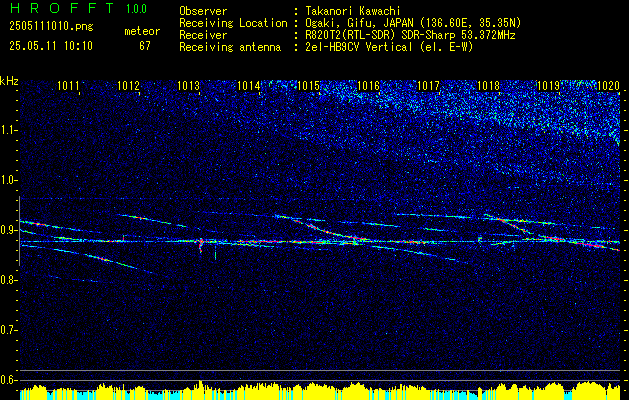629x400 pixels.
Task: Click the 0.6 kHz frequency label
Action: click(x=8, y=380)
